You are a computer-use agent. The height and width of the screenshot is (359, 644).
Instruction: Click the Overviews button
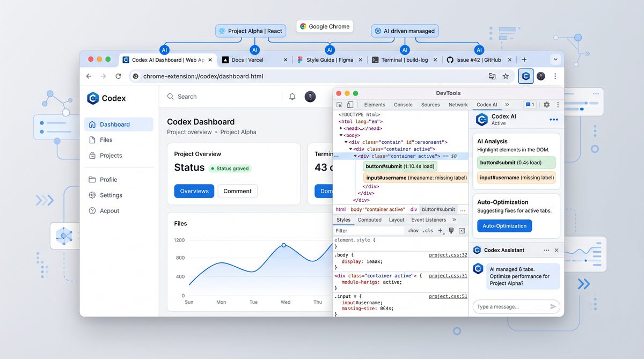coord(194,191)
